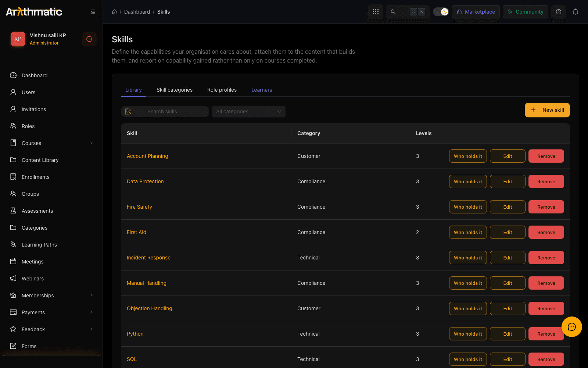Open the Account Planning skill link
Screen dimensions: 588x368
tap(147, 156)
